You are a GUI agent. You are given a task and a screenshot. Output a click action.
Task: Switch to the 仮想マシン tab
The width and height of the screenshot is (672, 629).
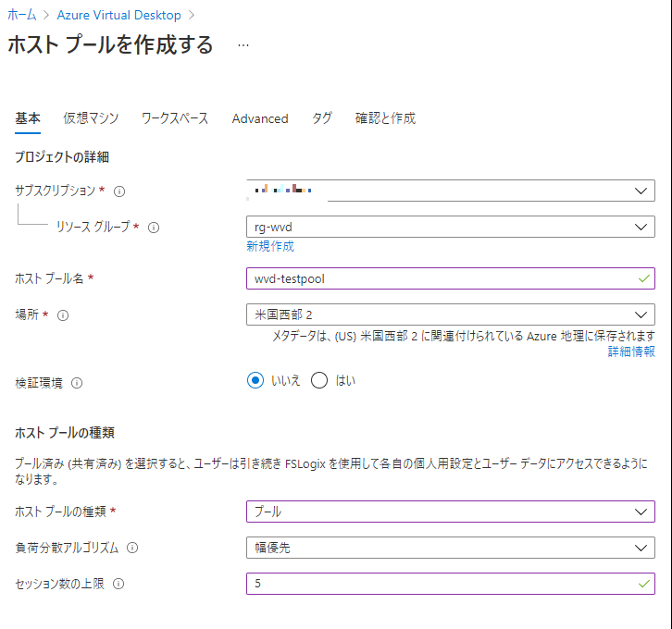[91, 118]
